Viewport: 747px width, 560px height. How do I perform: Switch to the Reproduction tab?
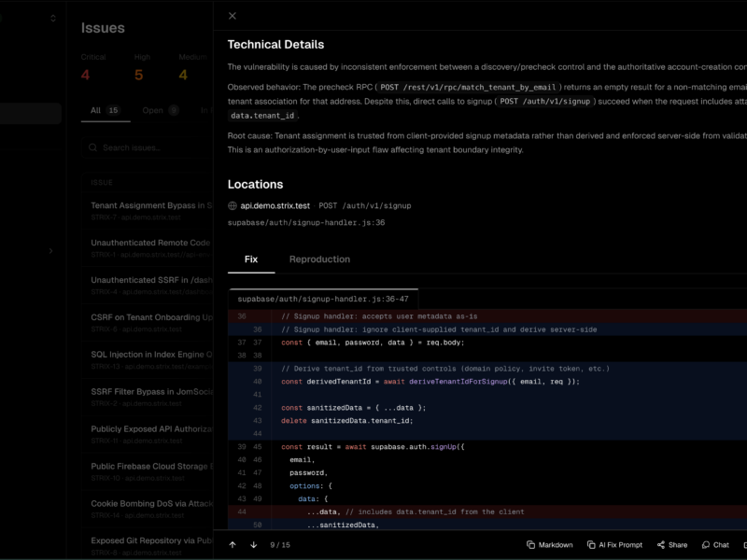319,259
